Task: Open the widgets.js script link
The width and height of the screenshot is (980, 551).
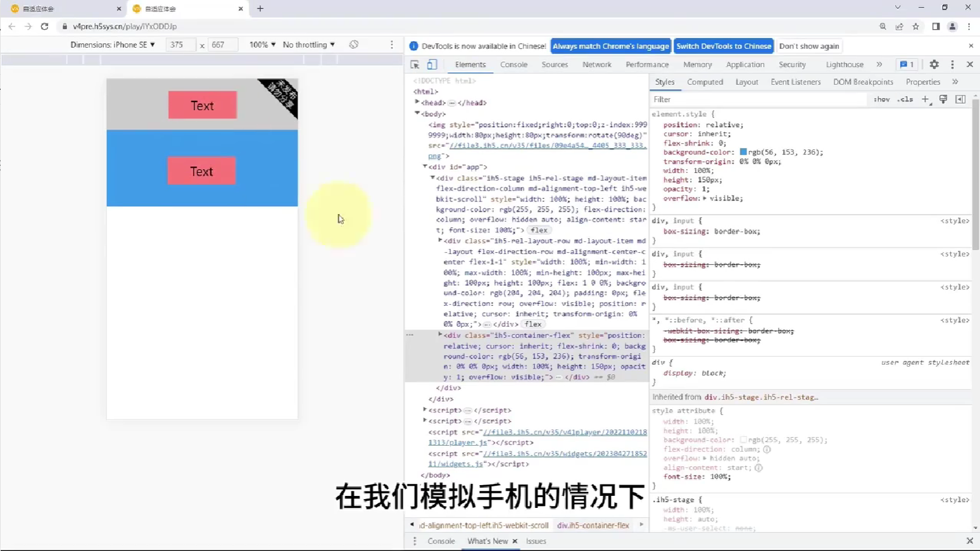Action: 537,459
